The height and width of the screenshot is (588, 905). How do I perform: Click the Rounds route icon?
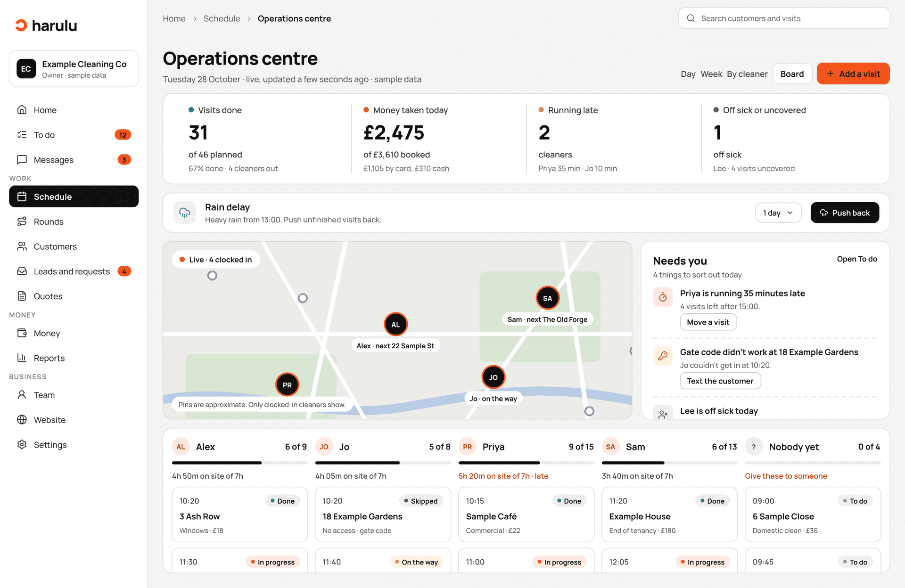pyautogui.click(x=22, y=221)
